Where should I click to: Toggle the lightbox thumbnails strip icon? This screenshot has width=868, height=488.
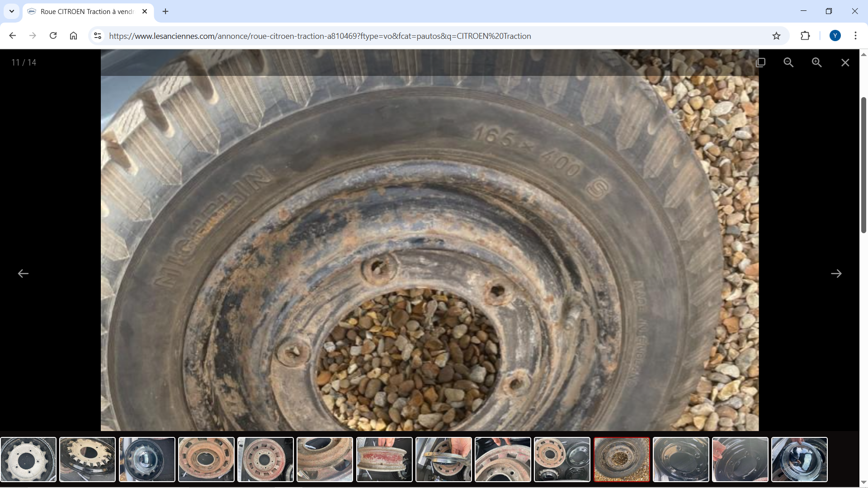point(761,62)
